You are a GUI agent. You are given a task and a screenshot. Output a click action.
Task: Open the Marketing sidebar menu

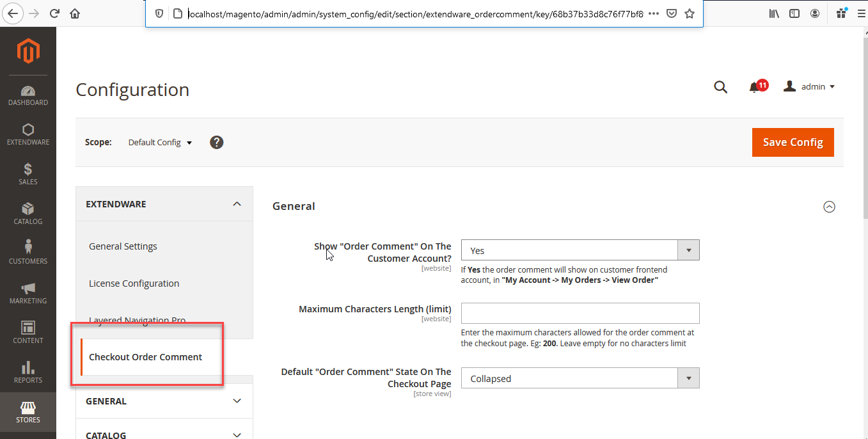click(28, 294)
